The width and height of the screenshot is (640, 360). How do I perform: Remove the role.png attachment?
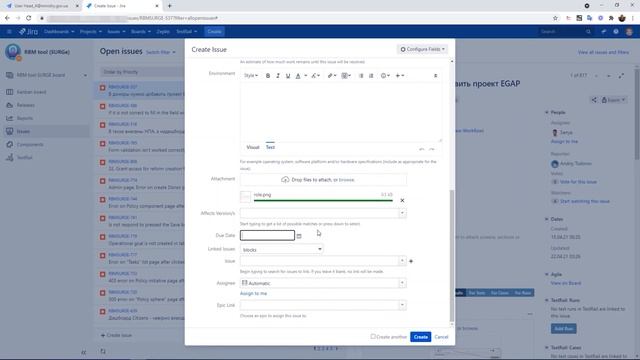402,200
